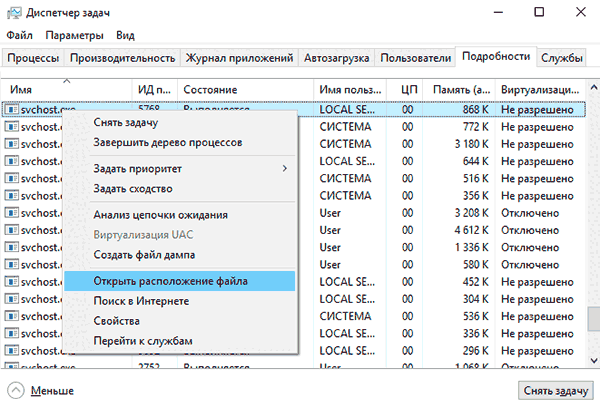Select LOCAL SE... in the 452 K row

click(347, 282)
